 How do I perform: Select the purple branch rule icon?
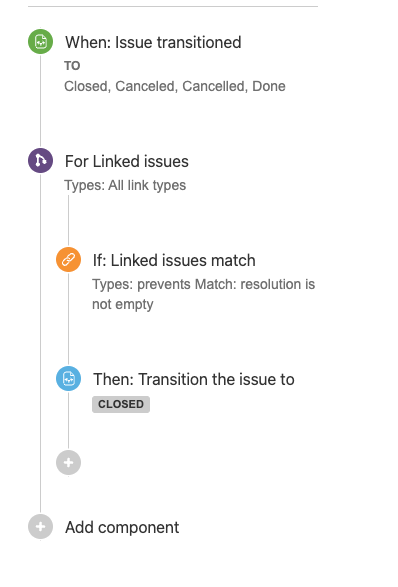(x=40, y=161)
